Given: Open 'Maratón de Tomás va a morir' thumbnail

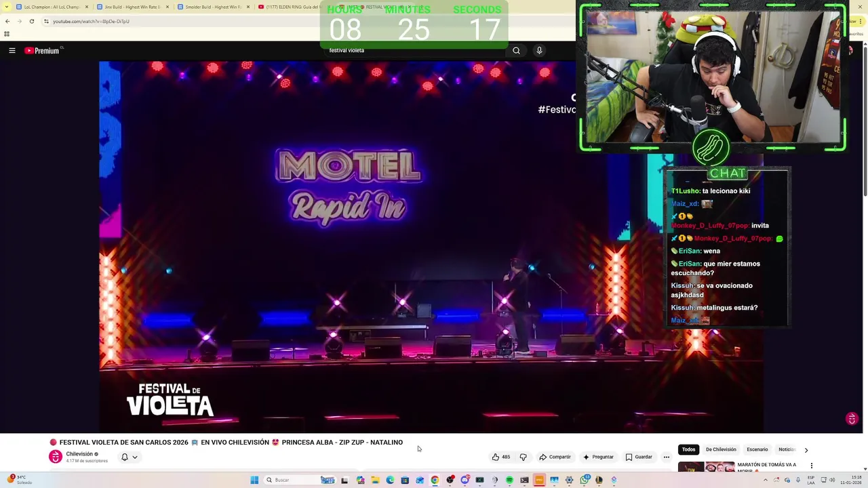Looking at the screenshot, I should click(706, 466).
